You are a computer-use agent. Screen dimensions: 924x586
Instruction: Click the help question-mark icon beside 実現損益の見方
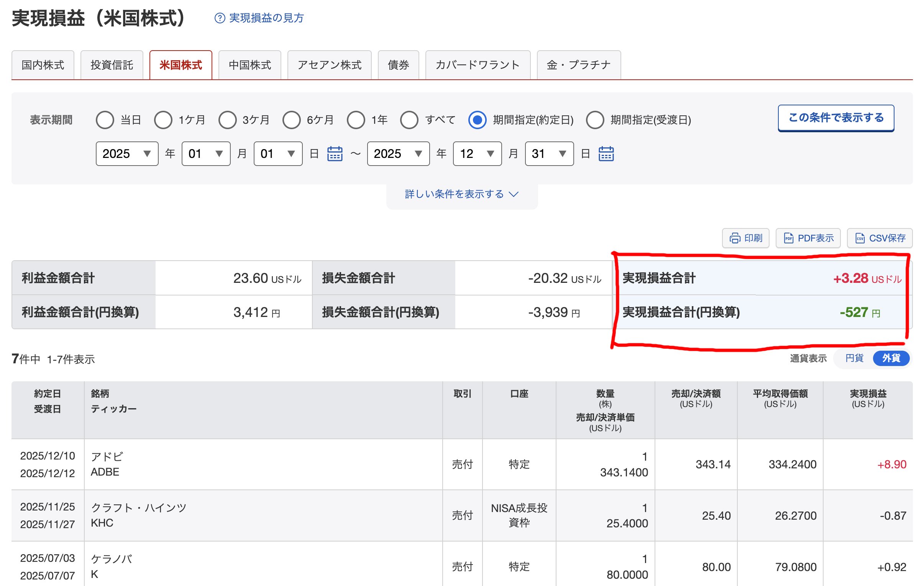(x=220, y=18)
